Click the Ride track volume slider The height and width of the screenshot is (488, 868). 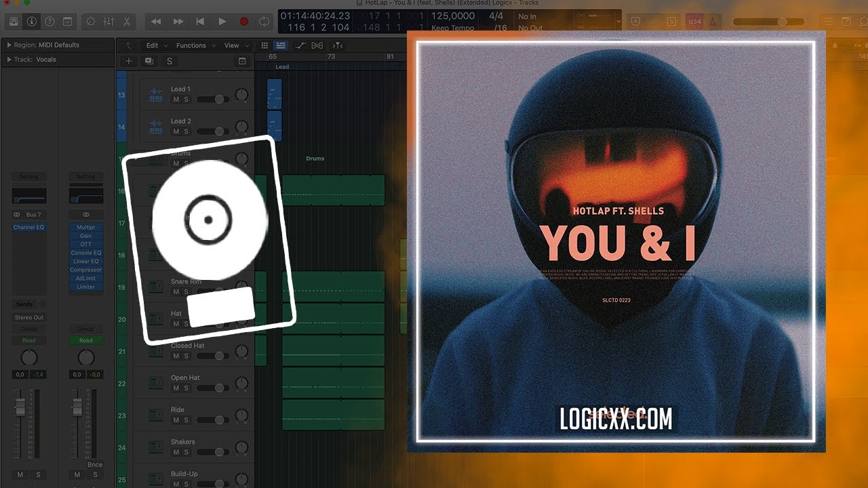coord(213,420)
